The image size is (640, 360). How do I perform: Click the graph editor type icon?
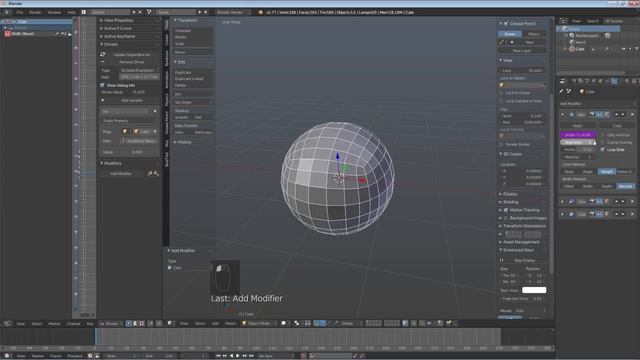[7, 323]
